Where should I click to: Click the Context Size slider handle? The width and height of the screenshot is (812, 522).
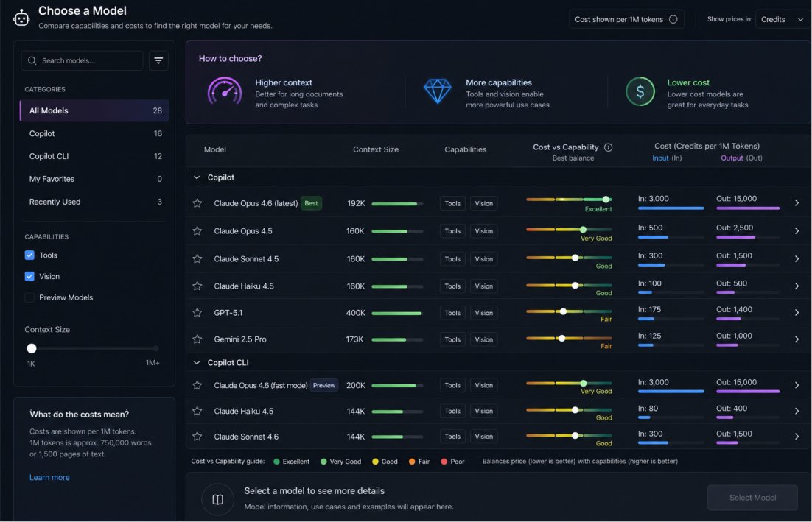click(x=32, y=349)
